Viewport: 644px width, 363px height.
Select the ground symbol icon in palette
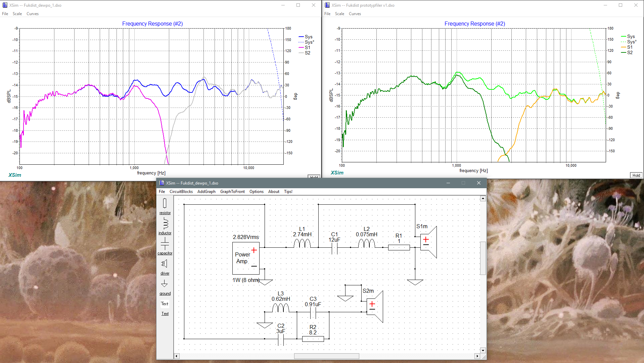coord(164,284)
